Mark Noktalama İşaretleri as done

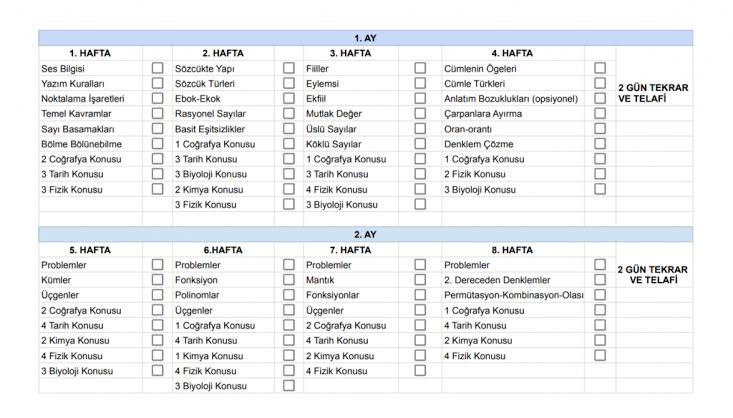click(157, 99)
